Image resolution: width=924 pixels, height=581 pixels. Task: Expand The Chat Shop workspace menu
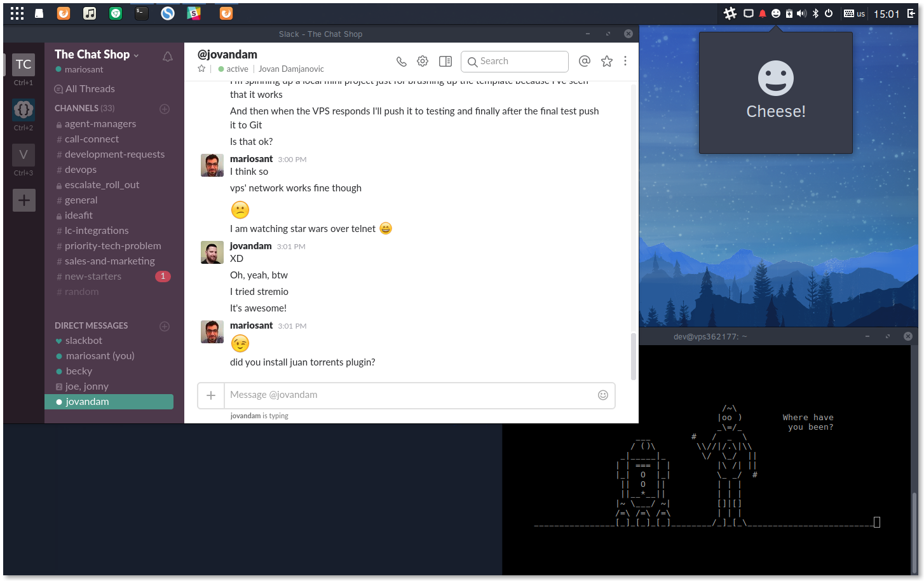(97, 55)
